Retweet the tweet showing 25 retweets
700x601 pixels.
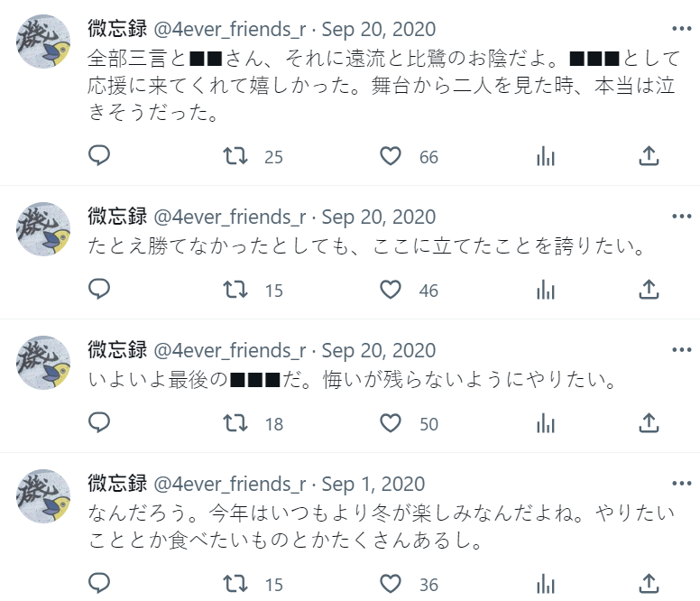(x=235, y=156)
